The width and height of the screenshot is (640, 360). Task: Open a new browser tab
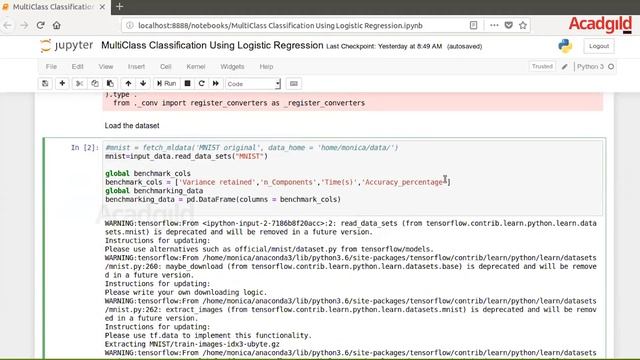point(120,7)
